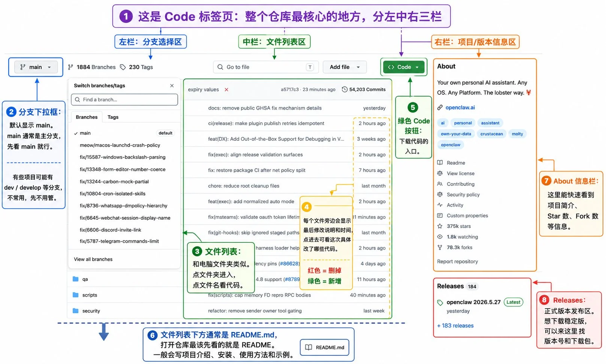Choose branch fix/13348-form-editor-number-coerce
Screen dimensions: 606x364
click(x=122, y=170)
